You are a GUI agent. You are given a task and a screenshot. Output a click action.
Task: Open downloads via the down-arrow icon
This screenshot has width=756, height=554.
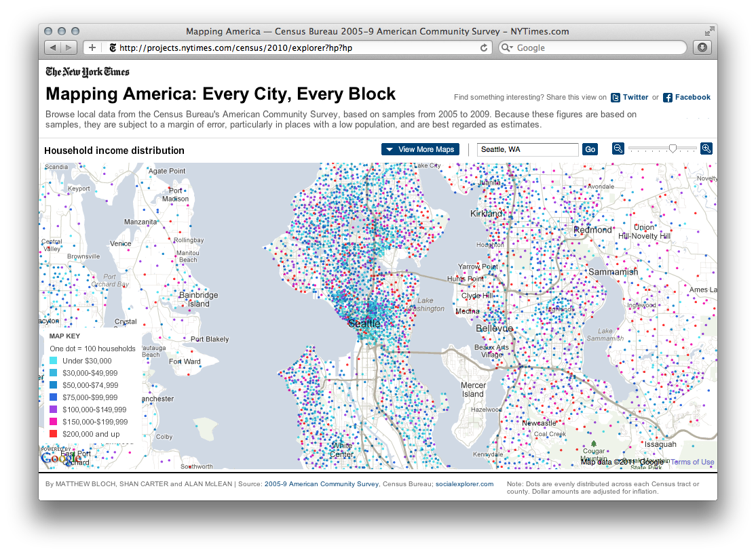(702, 47)
